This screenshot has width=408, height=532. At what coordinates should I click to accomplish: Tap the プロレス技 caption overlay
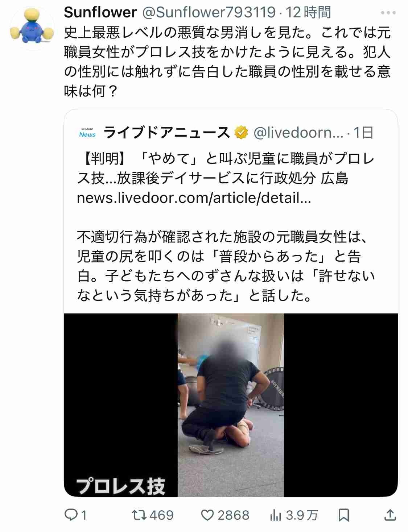pyautogui.click(x=120, y=486)
